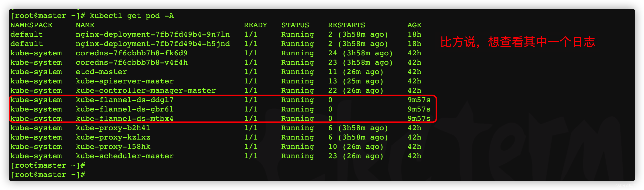Click Running status of kube-apiserver-master row
The height and width of the screenshot is (190, 644).
click(297, 81)
